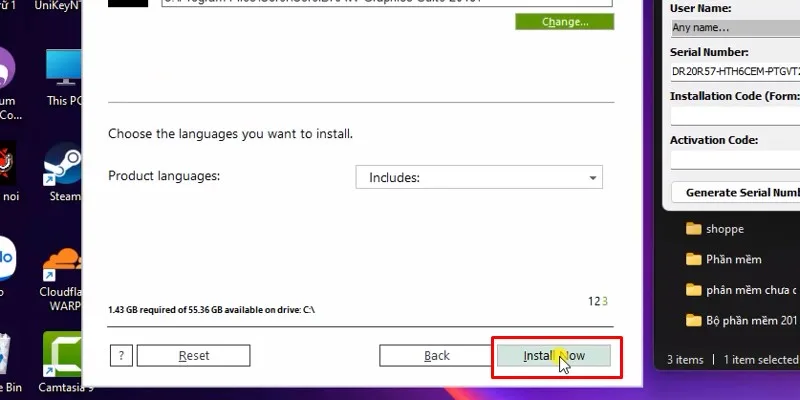This screenshot has width=800, height=400.
Task: Reset the installer options
Action: (x=193, y=355)
